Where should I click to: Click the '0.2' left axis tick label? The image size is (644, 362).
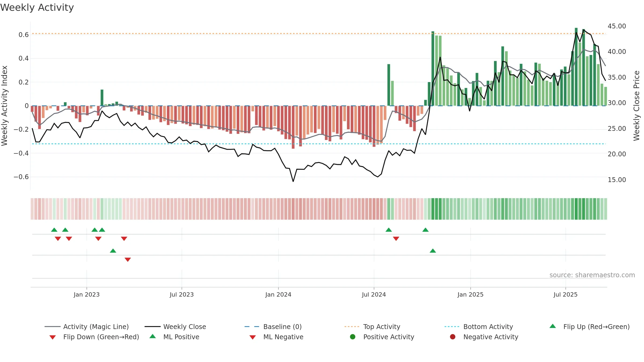tap(24, 82)
